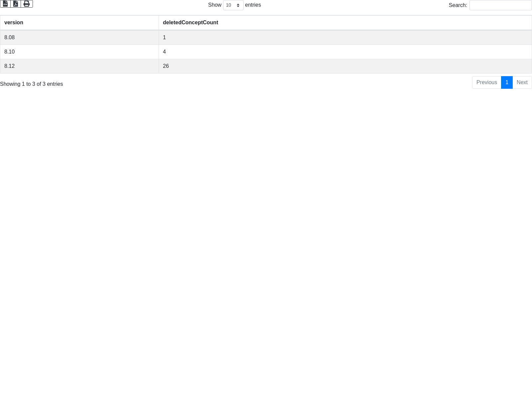Click the deleted count cell showing 1
The height and width of the screenshot is (399, 532).
(x=164, y=38)
